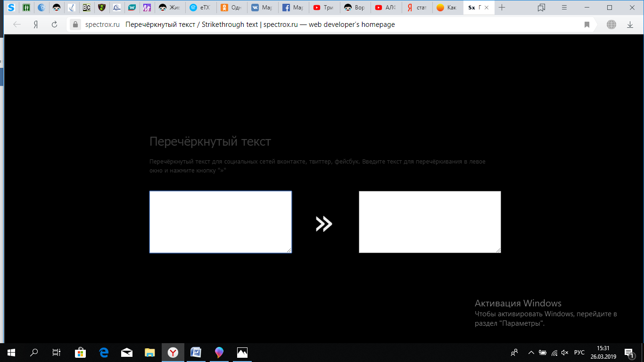Image resolution: width=644 pixels, height=362 pixels.
Task: Switch to the YouTube 'Три' tab
Action: tap(323, 8)
